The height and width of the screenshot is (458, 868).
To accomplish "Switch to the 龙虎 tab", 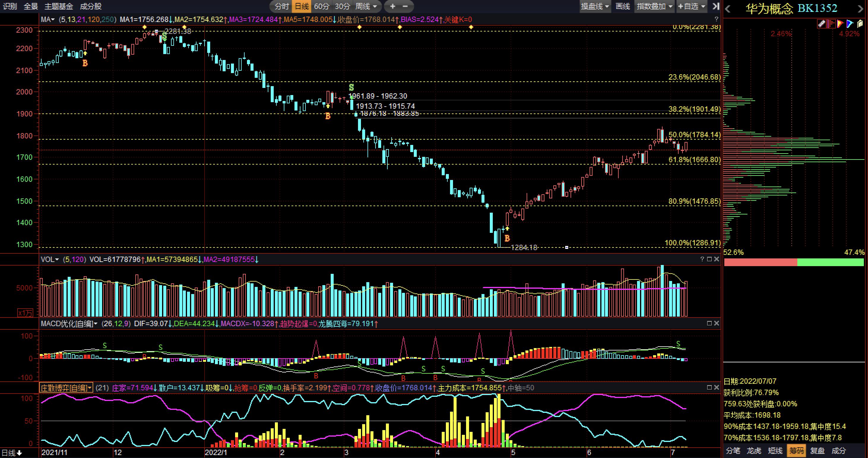I will click(x=754, y=451).
